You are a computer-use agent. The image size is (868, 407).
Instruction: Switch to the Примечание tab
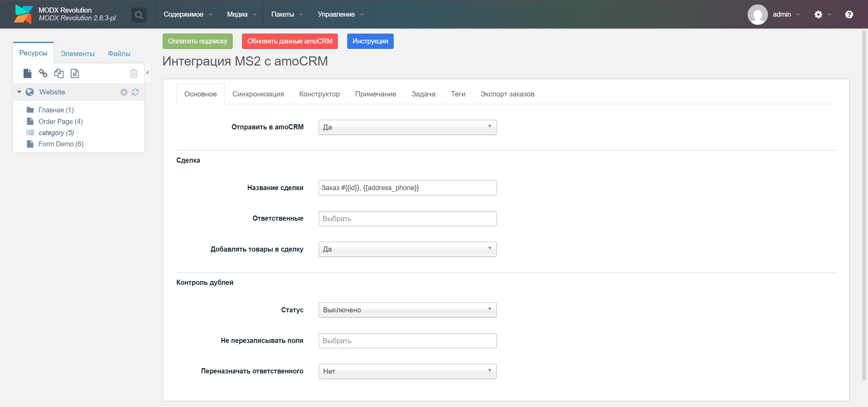[376, 94]
